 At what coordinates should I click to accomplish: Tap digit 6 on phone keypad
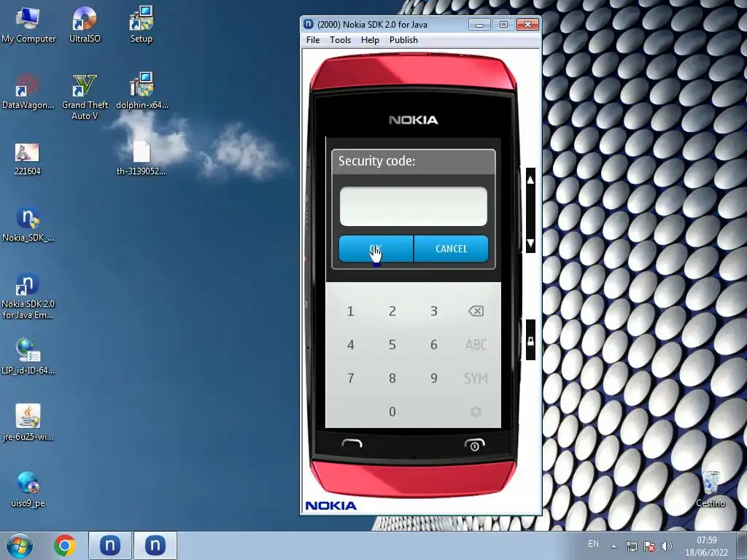click(x=433, y=345)
